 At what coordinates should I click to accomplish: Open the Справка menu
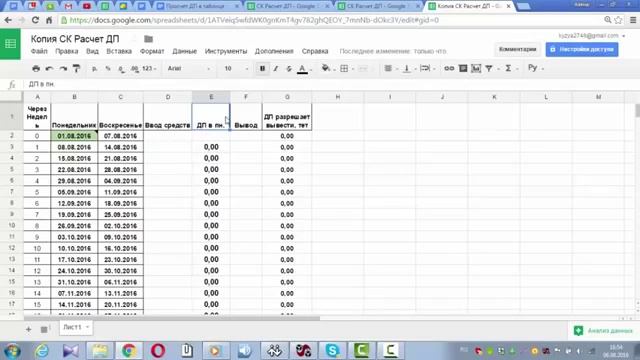coord(315,51)
